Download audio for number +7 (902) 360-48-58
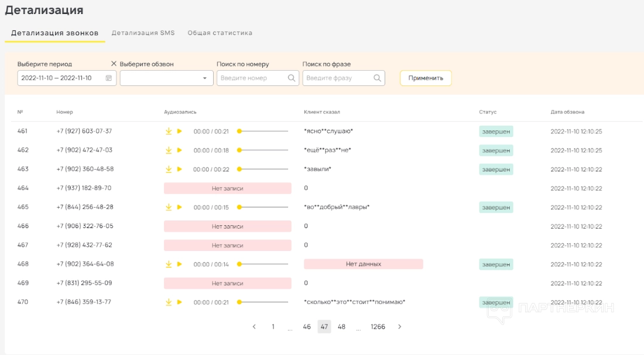The width and height of the screenshot is (644, 355). (169, 169)
